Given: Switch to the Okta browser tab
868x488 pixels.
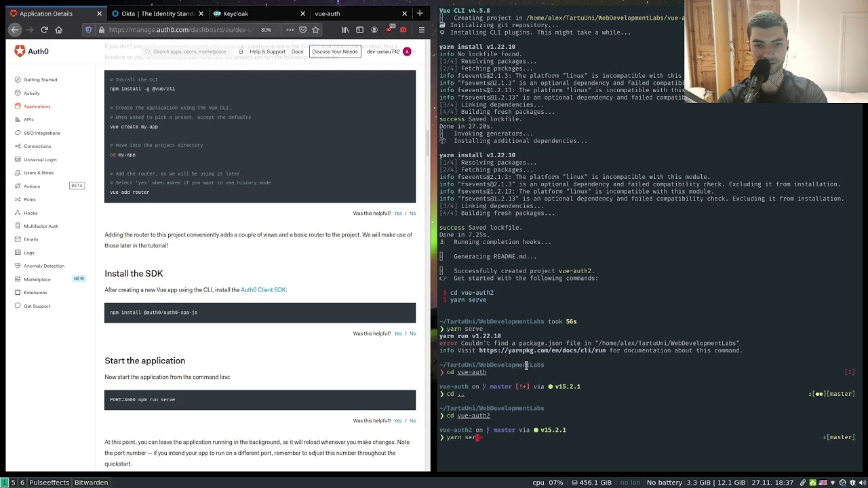Looking at the screenshot, I should [157, 14].
